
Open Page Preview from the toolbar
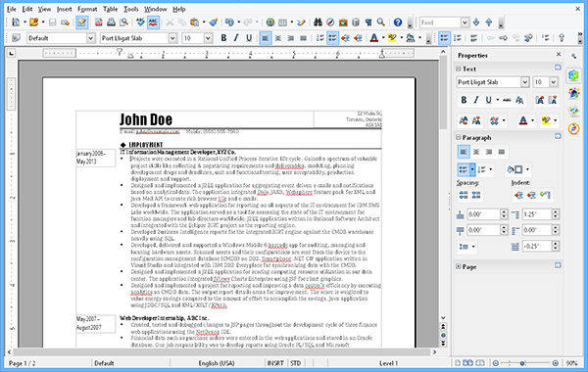point(123,23)
